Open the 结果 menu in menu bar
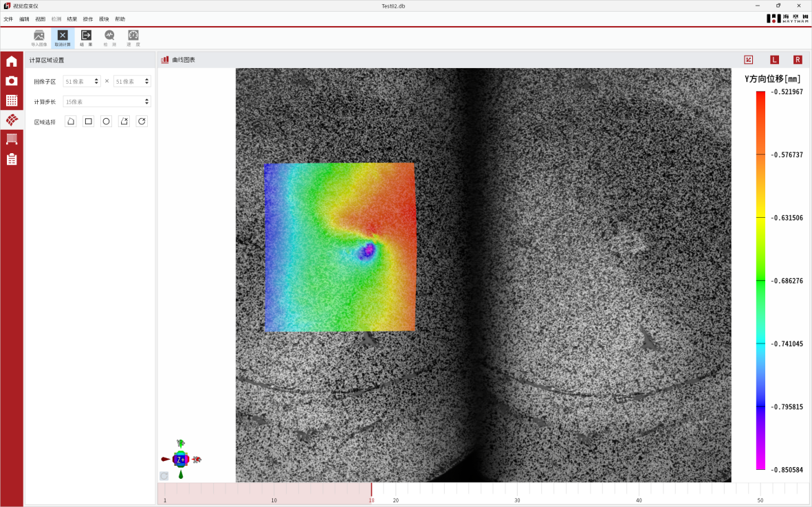The height and width of the screenshot is (507, 812). click(72, 19)
